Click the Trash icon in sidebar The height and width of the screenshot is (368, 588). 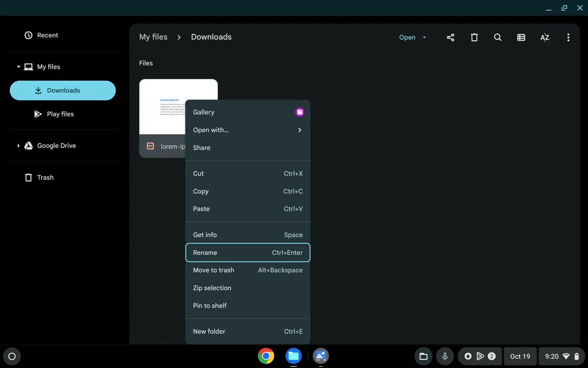point(29,177)
